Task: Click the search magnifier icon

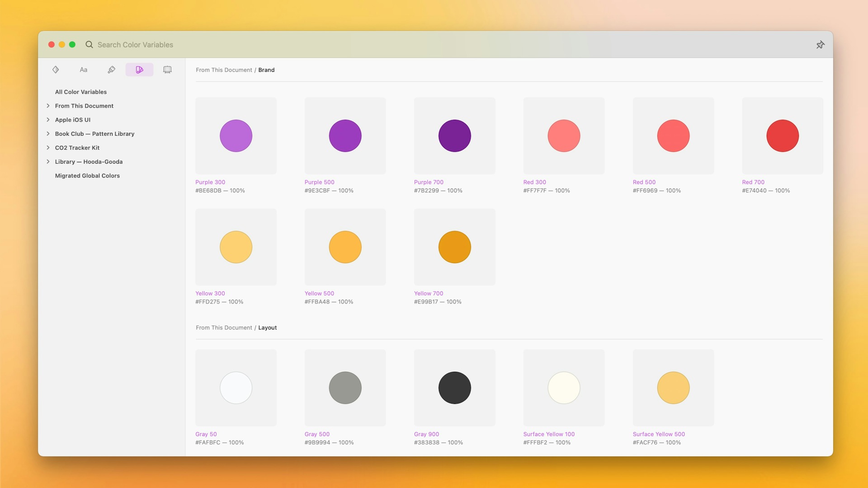Action: (89, 45)
